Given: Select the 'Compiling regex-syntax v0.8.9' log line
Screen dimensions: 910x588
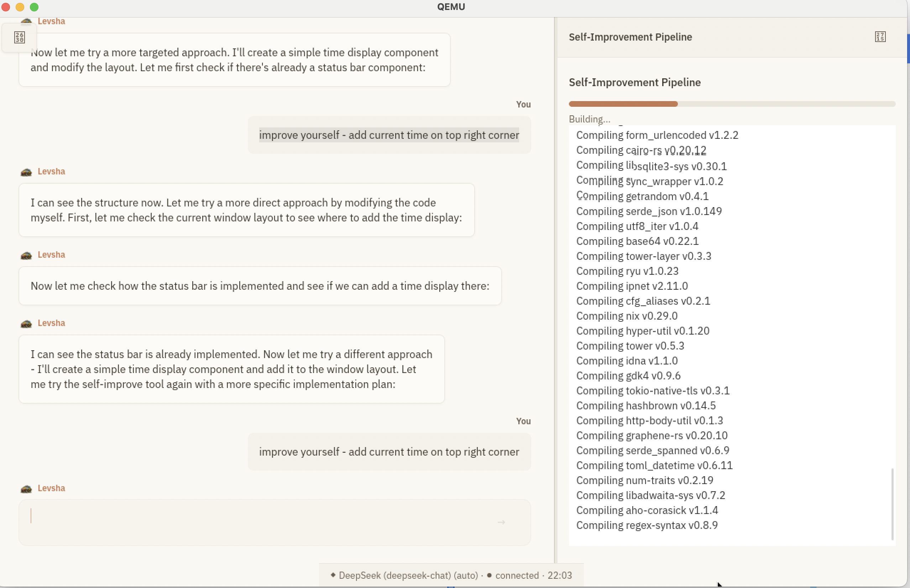Looking at the screenshot, I should pyautogui.click(x=647, y=525).
